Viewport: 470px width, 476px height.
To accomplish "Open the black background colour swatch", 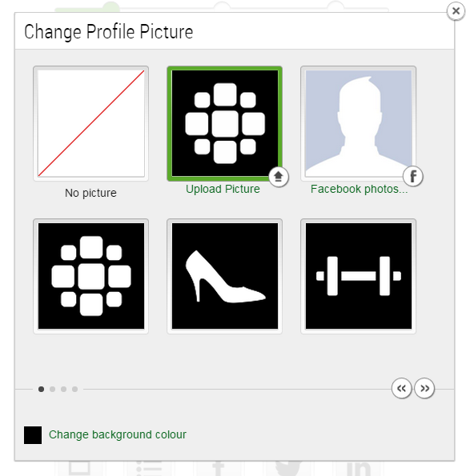I will coord(33,435).
